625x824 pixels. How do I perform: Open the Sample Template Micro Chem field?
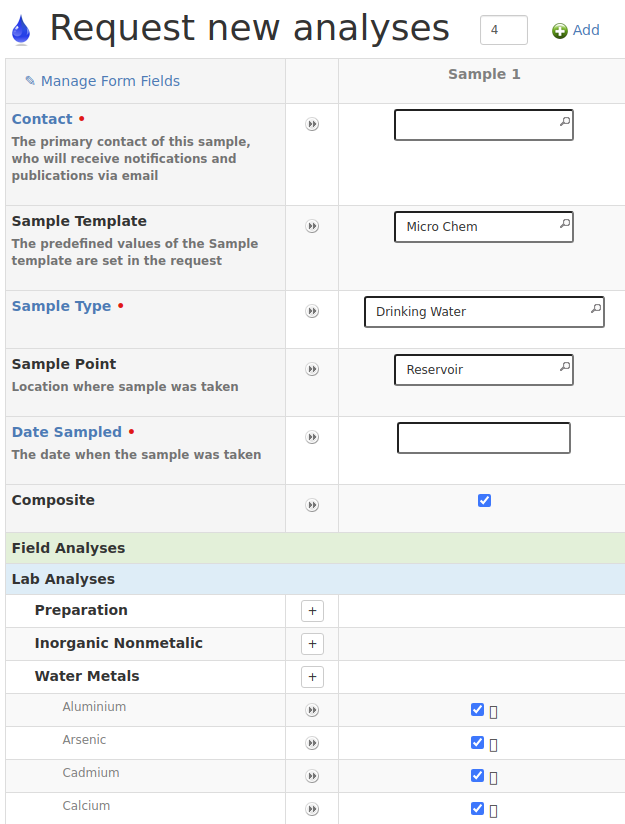[475, 227]
